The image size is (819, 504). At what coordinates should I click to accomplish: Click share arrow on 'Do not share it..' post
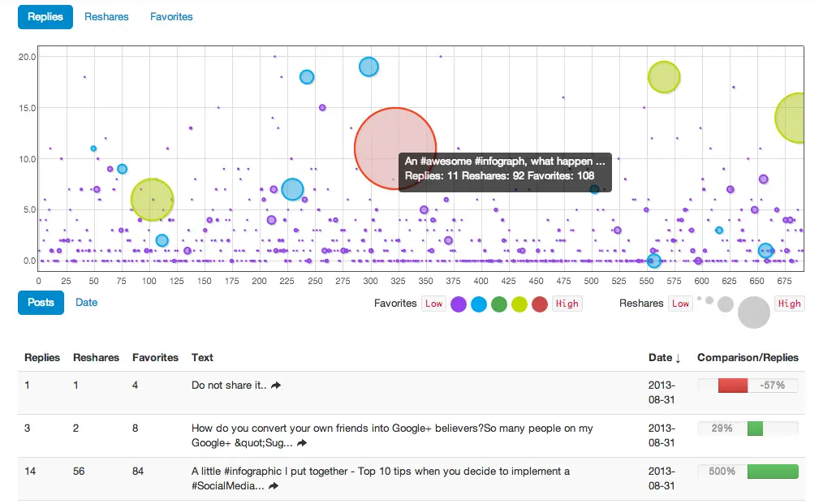coord(276,386)
